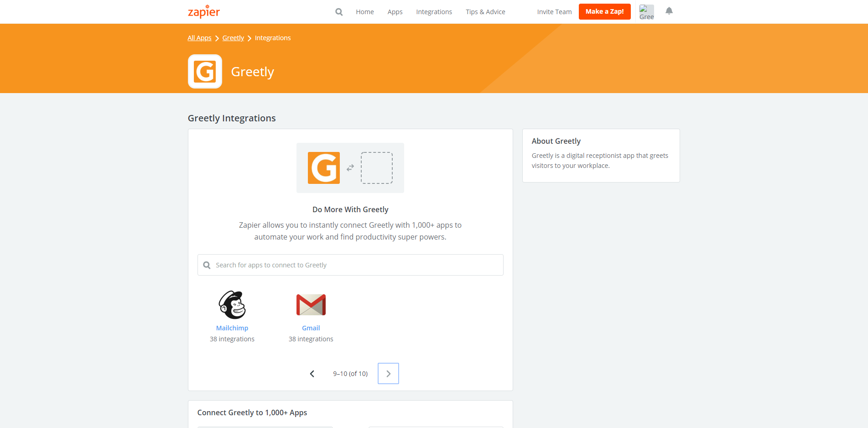Go to previous page of integrations
This screenshot has height=428, width=868.
click(x=312, y=374)
